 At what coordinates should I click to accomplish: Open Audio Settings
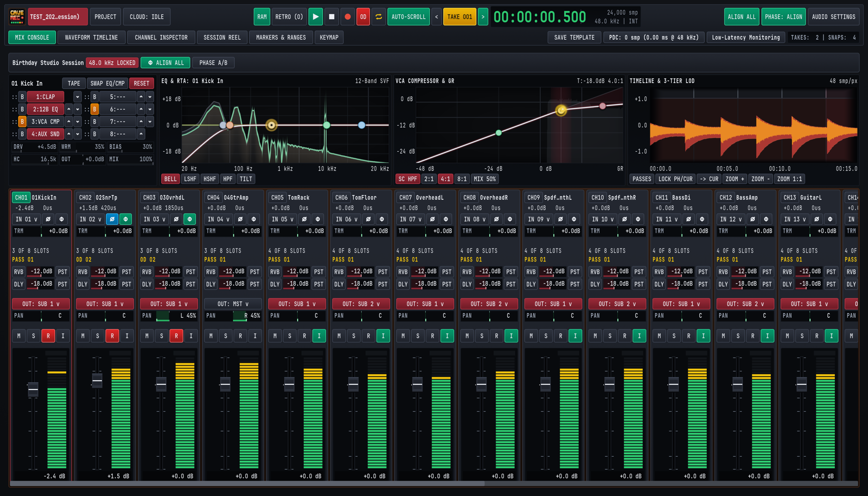(x=833, y=17)
